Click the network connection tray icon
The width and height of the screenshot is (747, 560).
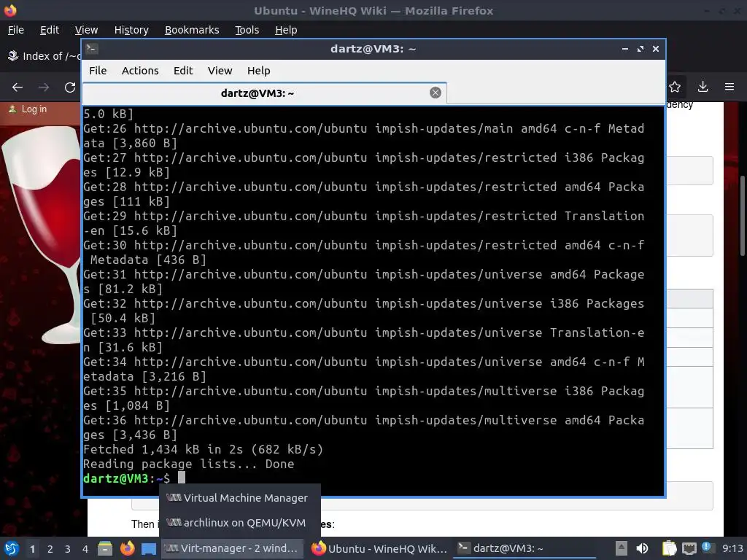point(689,548)
